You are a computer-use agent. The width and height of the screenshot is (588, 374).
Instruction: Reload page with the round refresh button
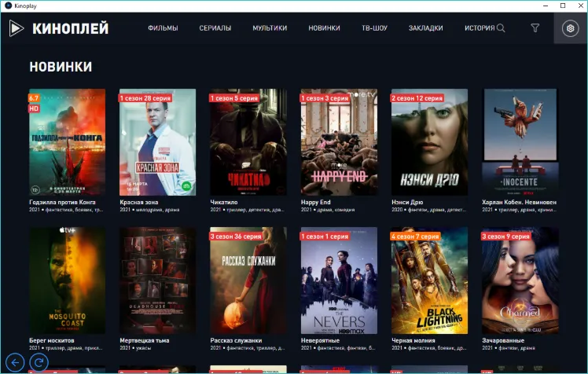pos(39,362)
